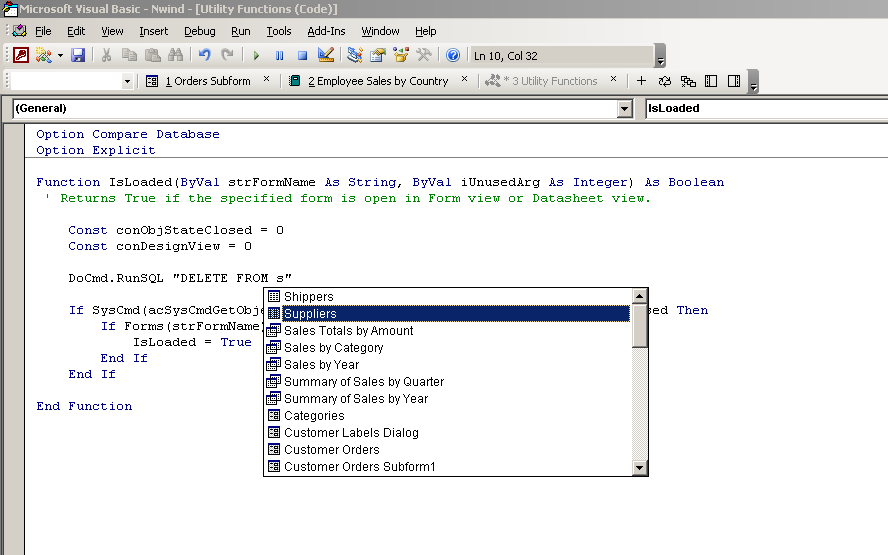Open the Project Explorer icon
This screenshot has width=888, height=555.
[355, 55]
